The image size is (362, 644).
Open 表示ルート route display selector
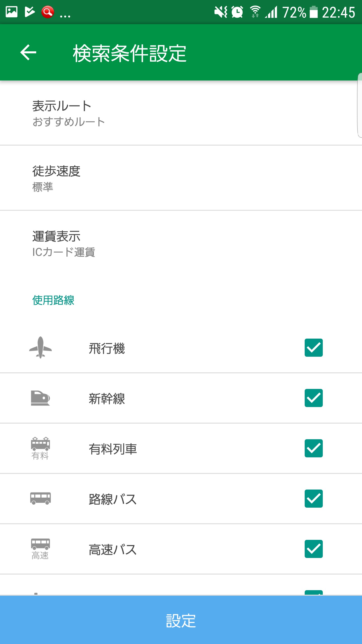(x=181, y=113)
